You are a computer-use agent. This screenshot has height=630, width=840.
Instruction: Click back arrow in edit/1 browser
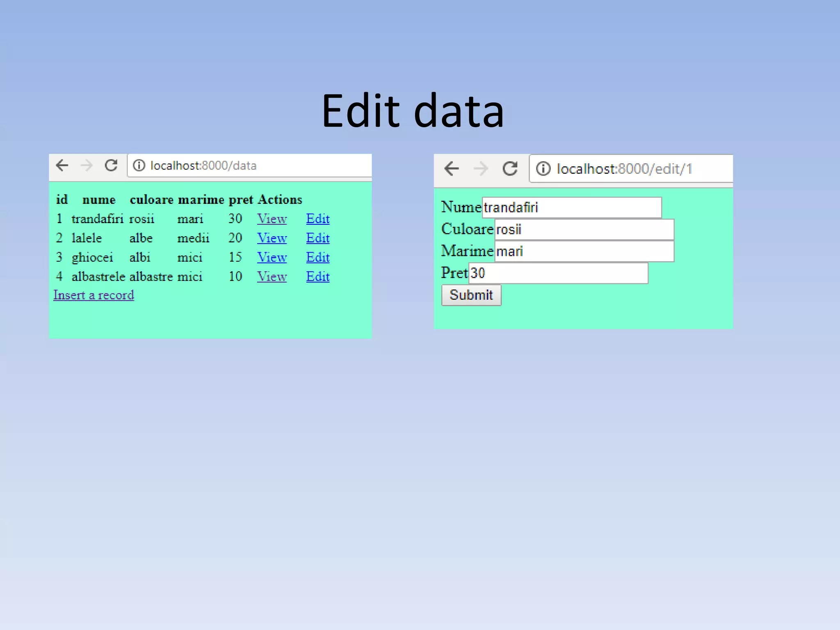pos(452,169)
